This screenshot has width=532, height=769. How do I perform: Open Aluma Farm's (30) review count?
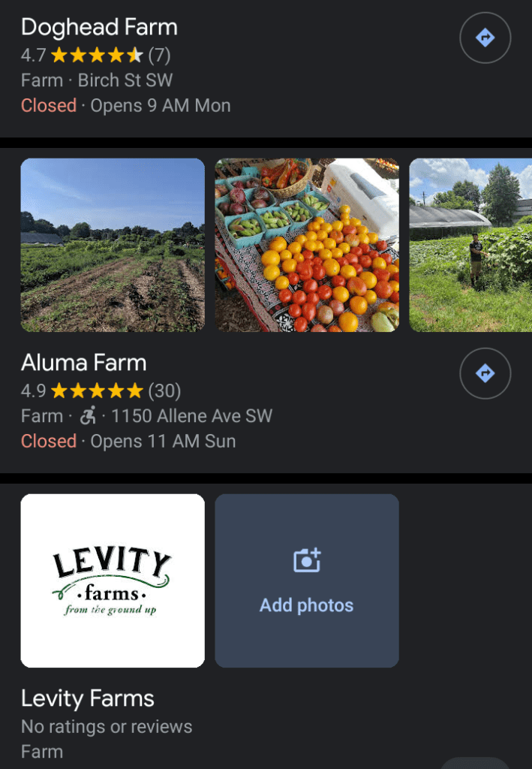164,391
